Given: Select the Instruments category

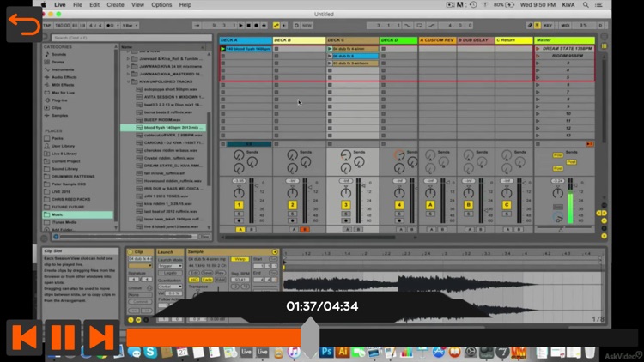Looking at the screenshot, I should click(63, 69).
